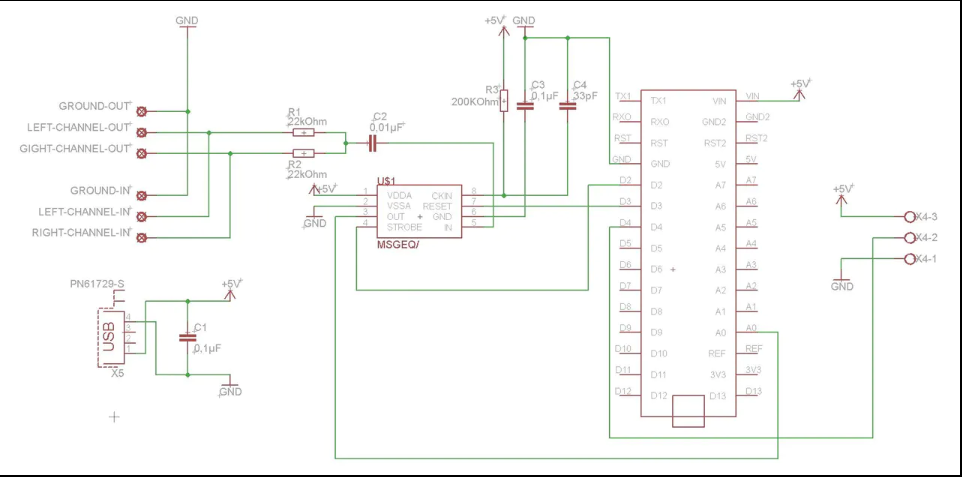Select the X4-1 connector pad circle

coord(910,259)
